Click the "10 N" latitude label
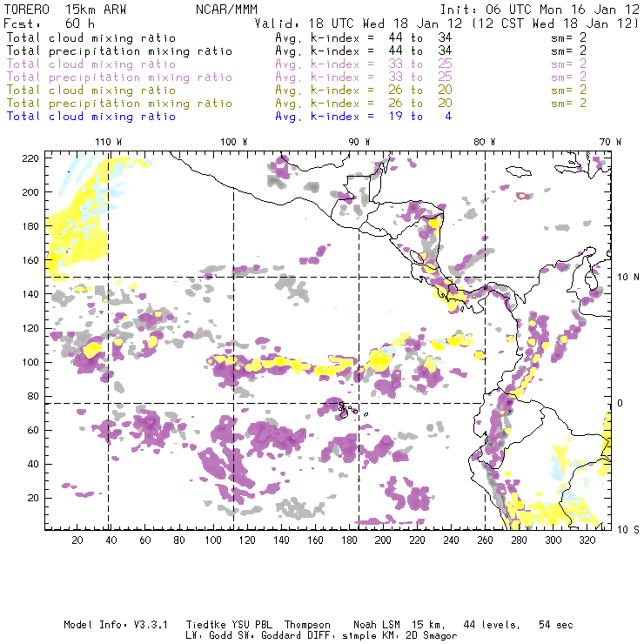Screen dimensions: 644x644 625,277
